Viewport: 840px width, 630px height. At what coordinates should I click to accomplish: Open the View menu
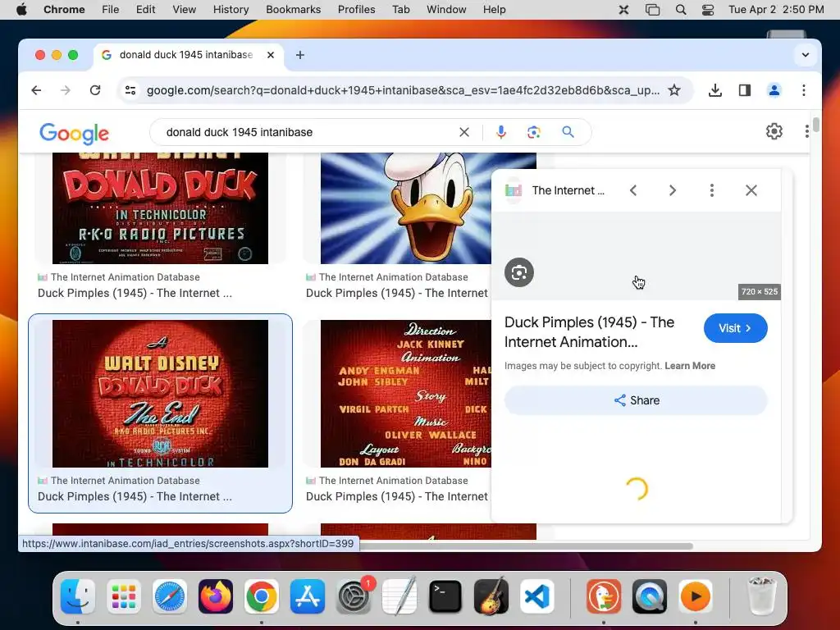[x=185, y=10]
